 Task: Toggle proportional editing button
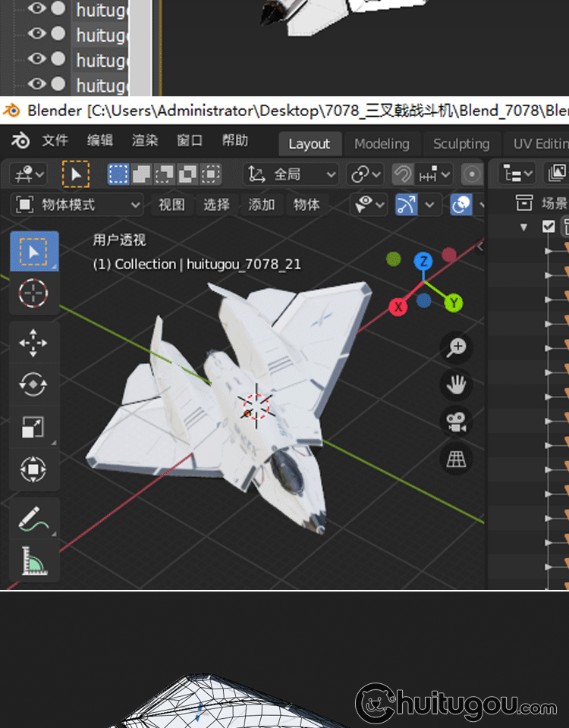(x=472, y=174)
